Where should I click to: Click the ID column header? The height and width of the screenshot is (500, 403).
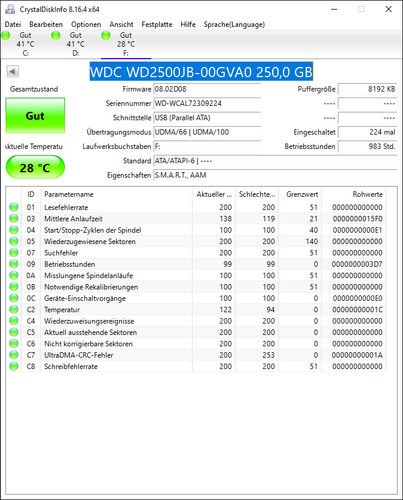point(31,194)
